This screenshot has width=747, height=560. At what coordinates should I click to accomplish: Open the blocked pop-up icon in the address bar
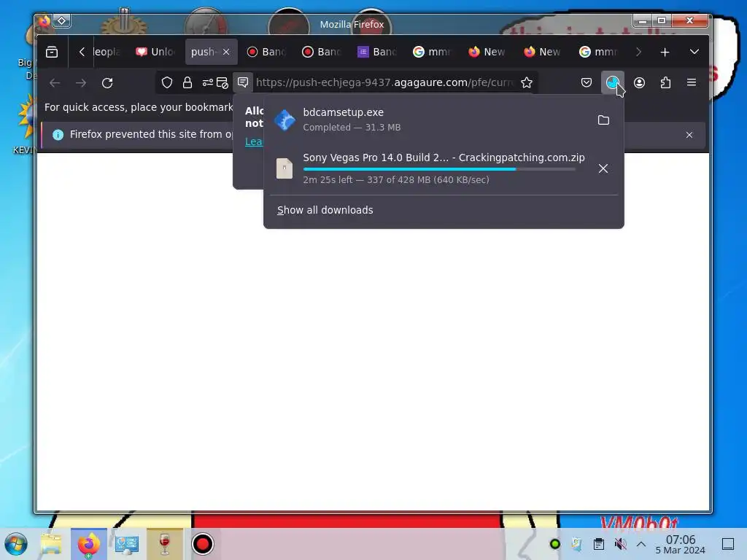point(222,83)
